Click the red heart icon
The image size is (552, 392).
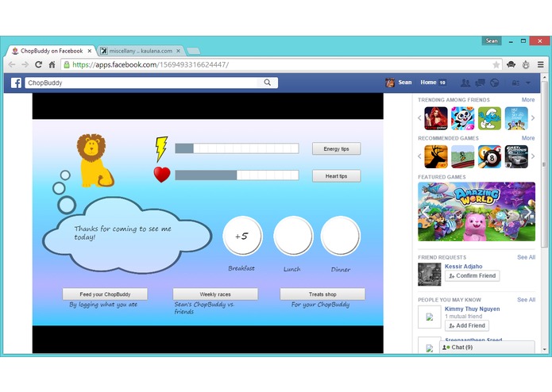tap(162, 175)
